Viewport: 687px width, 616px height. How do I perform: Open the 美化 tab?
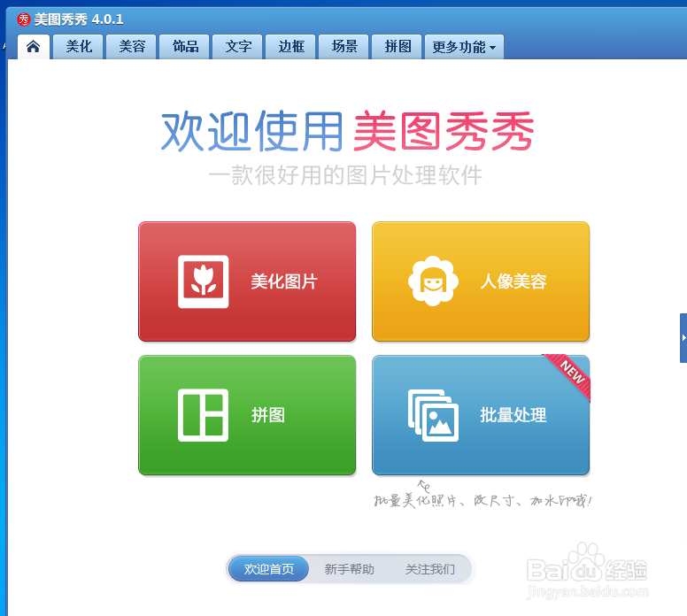79,46
